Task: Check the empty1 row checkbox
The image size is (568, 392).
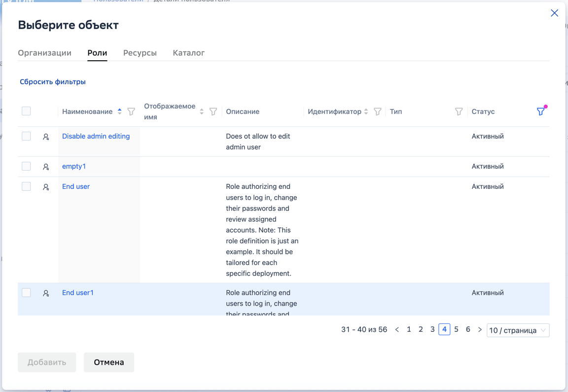Action: [26, 166]
